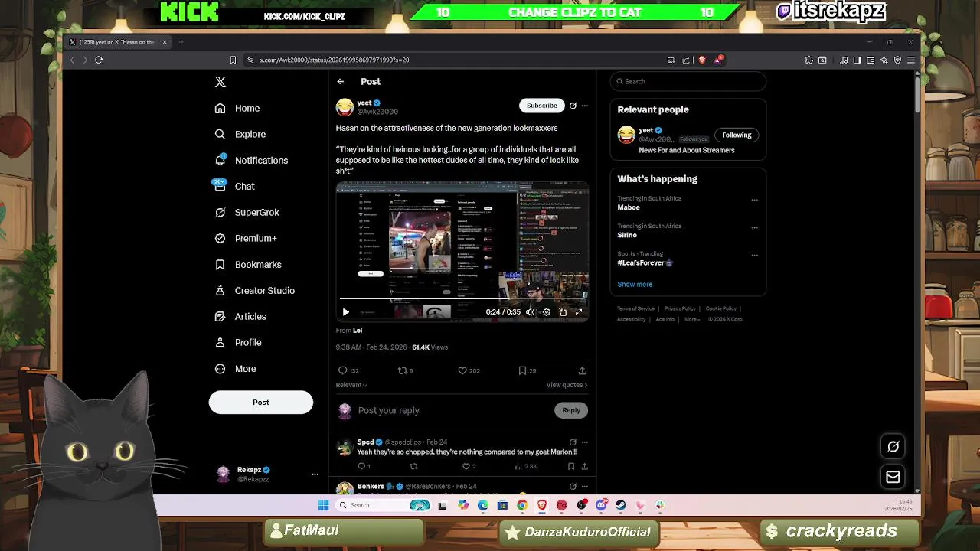
Task: Click the address bar bookmark icon
Action: (x=233, y=60)
